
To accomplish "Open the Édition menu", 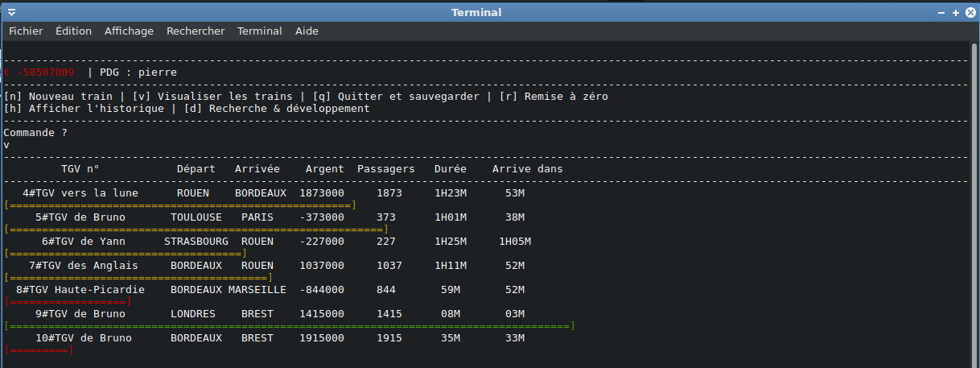I will click(x=73, y=31).
